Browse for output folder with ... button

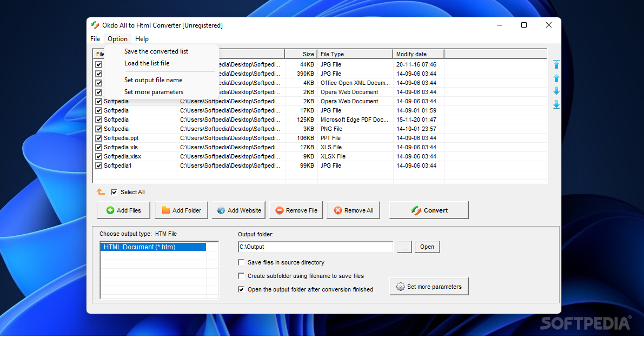click(x=404, y=247)
